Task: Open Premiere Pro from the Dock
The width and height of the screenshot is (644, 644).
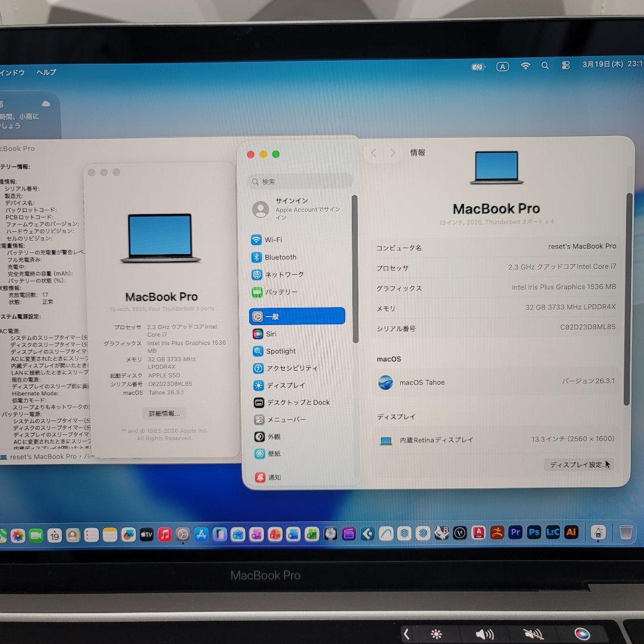Action: (x=515, y=532)
